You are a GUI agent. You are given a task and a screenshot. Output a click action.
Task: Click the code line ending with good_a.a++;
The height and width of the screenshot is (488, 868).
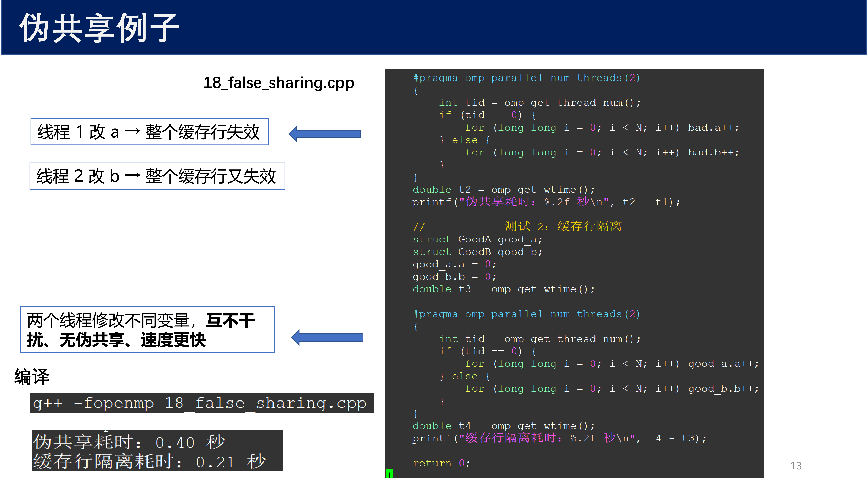coord(612,364)
